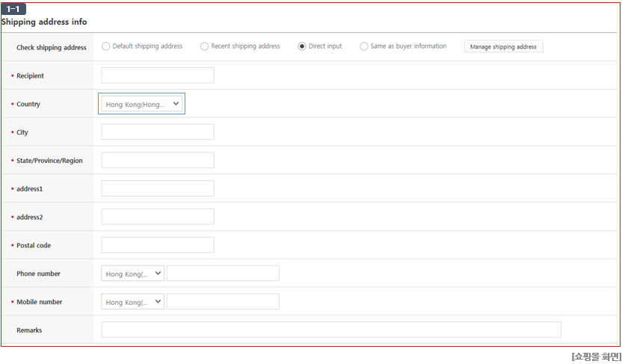Image resolution: width=622 pixels, height=364 pixels.
Task: Open the Country dropdown showing Hong Kong
Action: (141, 104)
